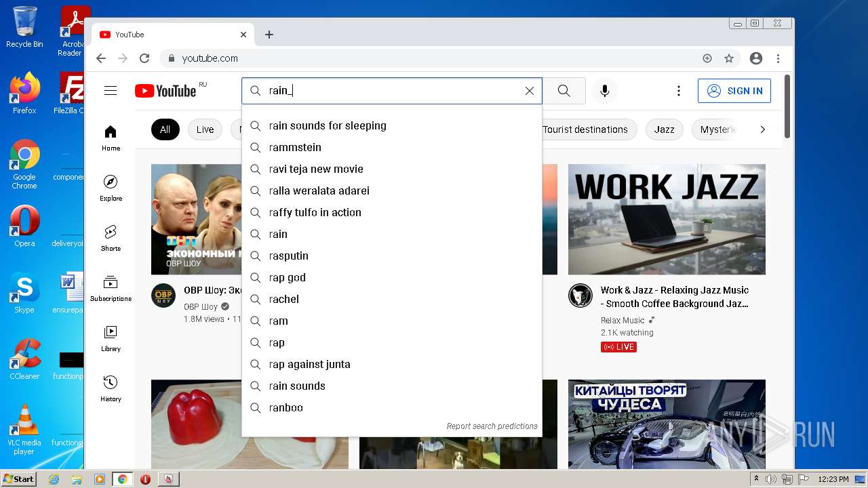868x488 pixels.
Task: Open the YouTube hamburger guide menu
Action: (111, 91)
